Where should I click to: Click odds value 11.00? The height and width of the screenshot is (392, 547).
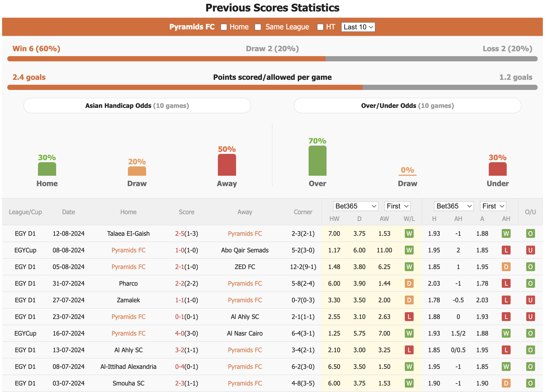(x=384, y=250)
